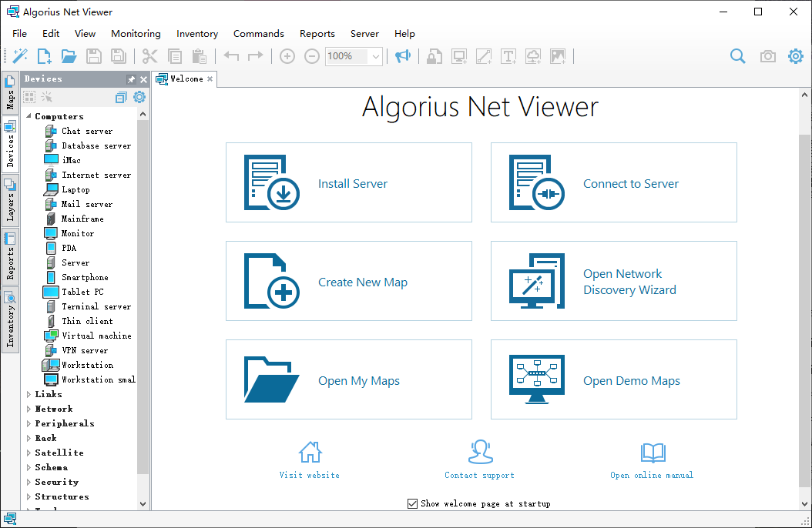Open settings with the top-right gear icon
Viewport: 812px width, 528px height.
pos(796,56)
